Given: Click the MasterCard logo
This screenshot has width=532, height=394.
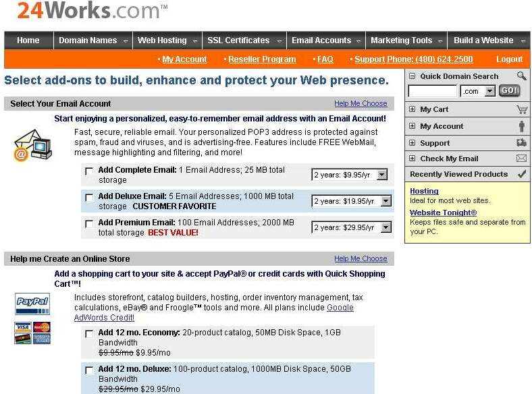Looking at the screenshot, I should 42,327.
